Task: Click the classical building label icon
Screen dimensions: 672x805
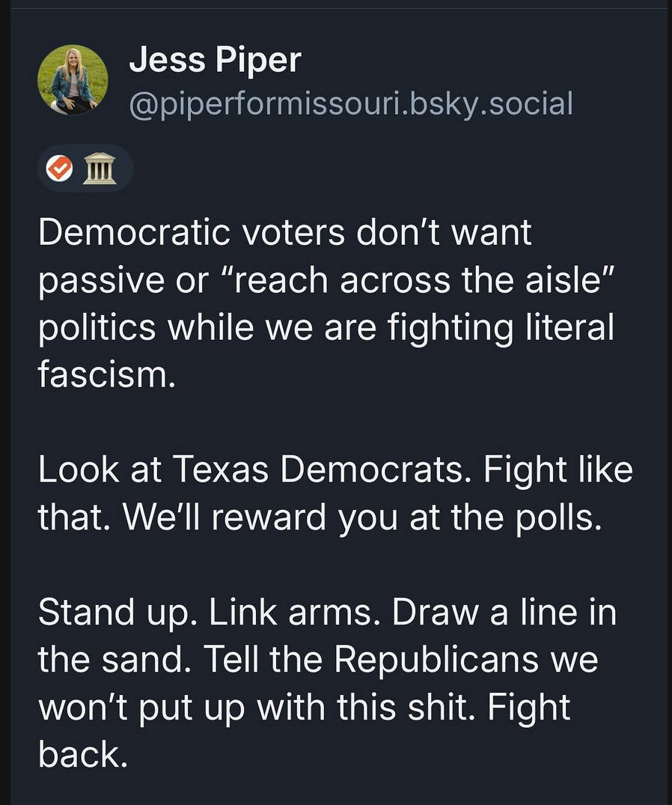Action: tap(100, 168)
